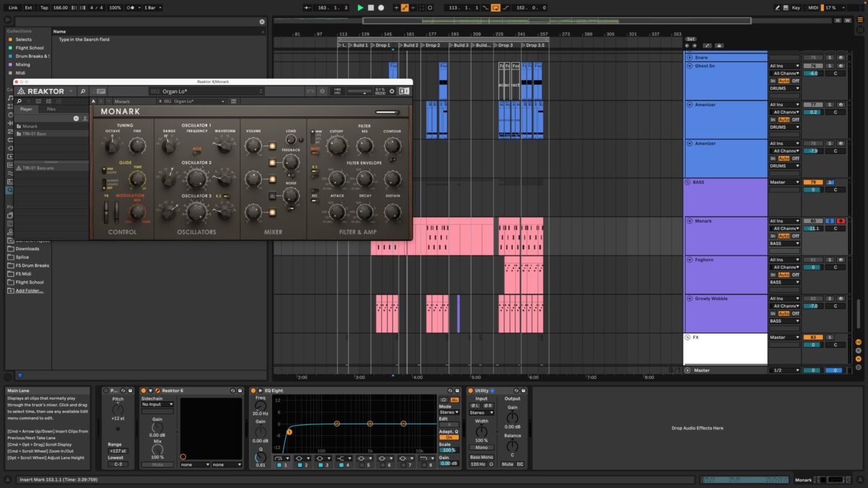Screen dimensions: 868x488
Task: Enable Utility Mono switch
Action: pos(481,448)
